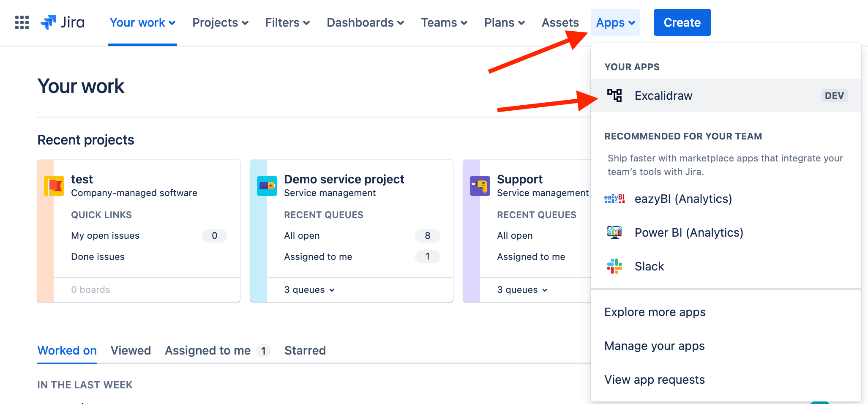
Task: Open the app switcher grid icon
Action: (22, 22)
